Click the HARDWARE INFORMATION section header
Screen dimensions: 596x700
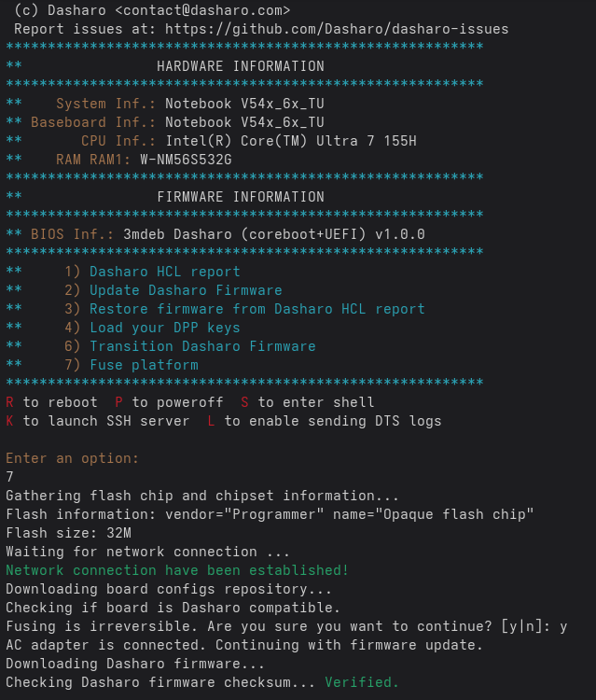(241, 66)
